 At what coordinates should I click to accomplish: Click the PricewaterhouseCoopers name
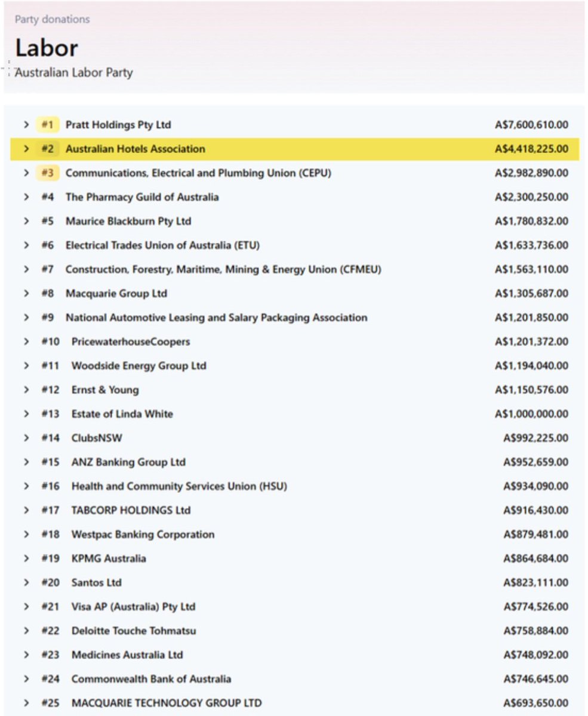[131, 341]
